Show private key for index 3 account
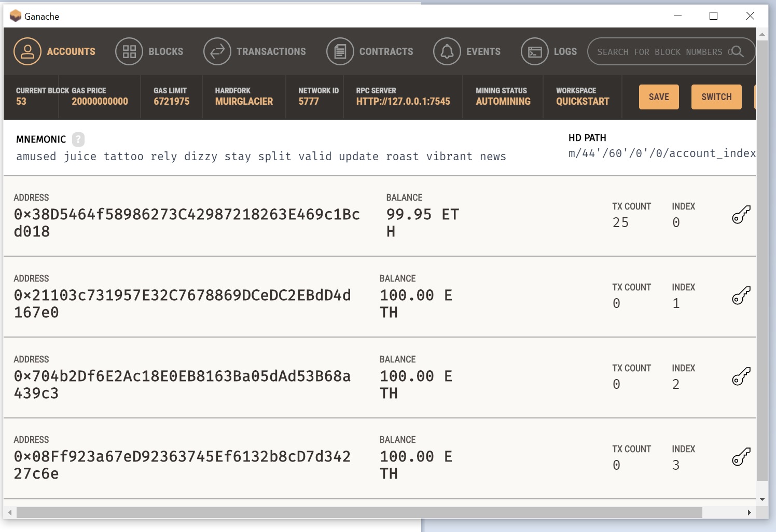This screenshot has height=532, width=776. [x=741, y=457]
